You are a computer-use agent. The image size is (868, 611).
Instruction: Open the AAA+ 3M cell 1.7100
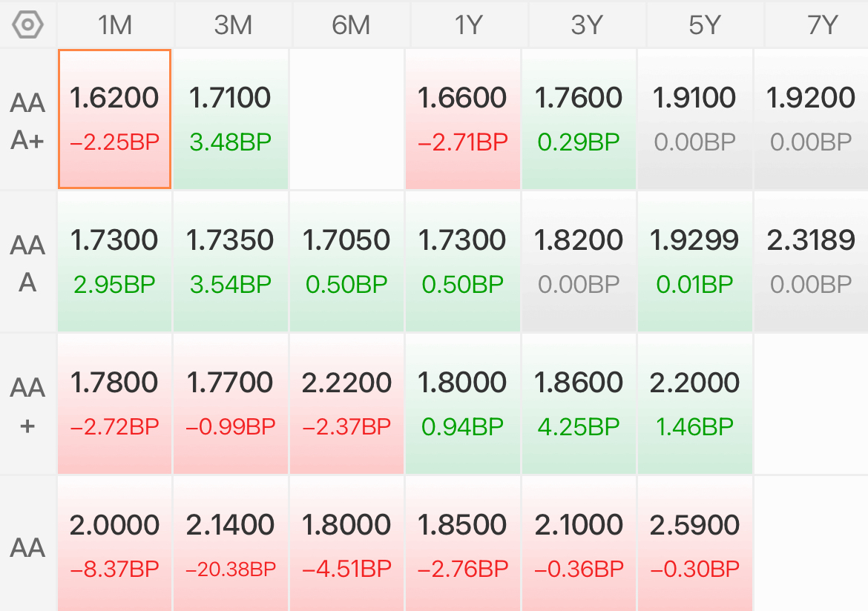(231, 119)
